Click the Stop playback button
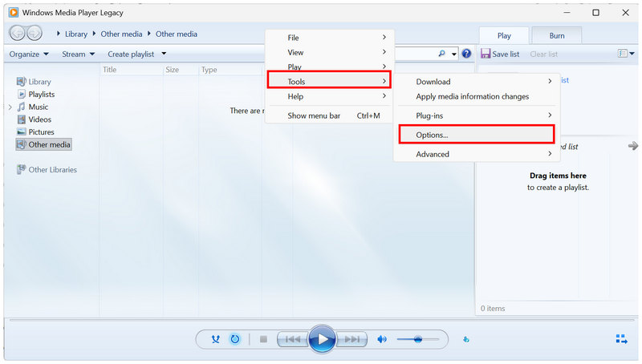642x364 pixels. [x=263, y=339]
